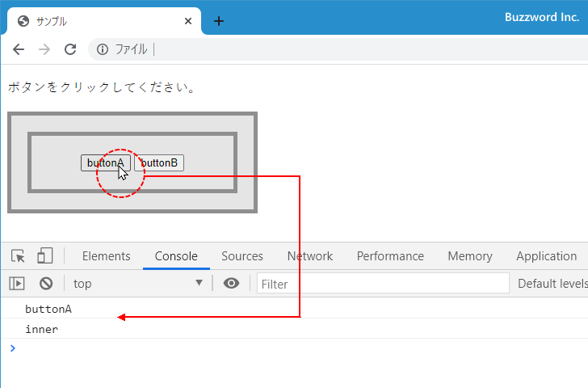
Task: Reload the page with refresh icon
Action: [x=70, y=49]
